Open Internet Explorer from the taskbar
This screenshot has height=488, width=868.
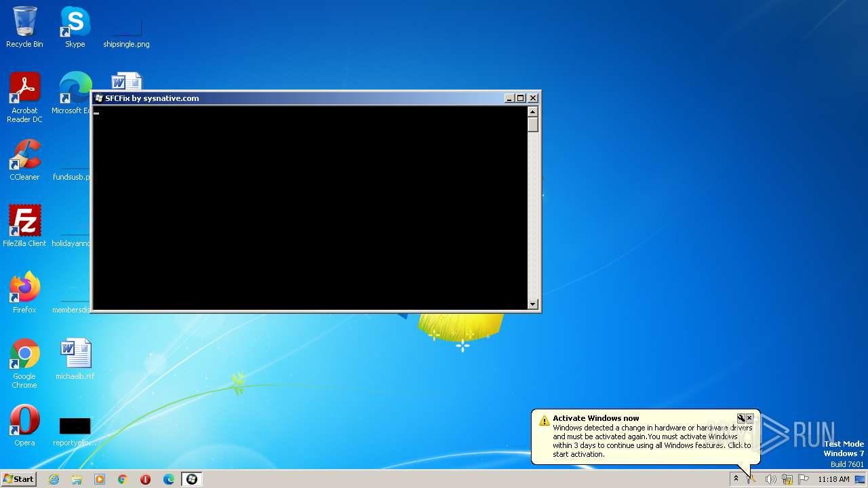point(54,479)
